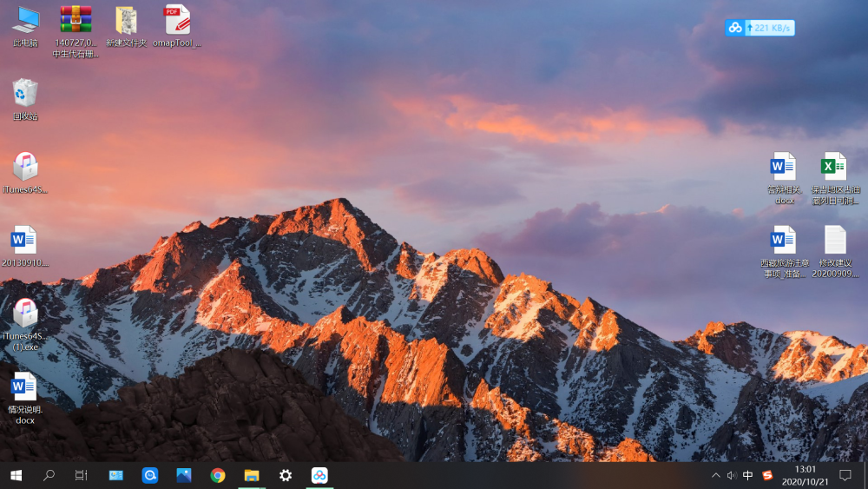The width and height of the screenshot is (868, 489).
Task: Open File Explorer from taskbar
Action: (x=252, y=475)
